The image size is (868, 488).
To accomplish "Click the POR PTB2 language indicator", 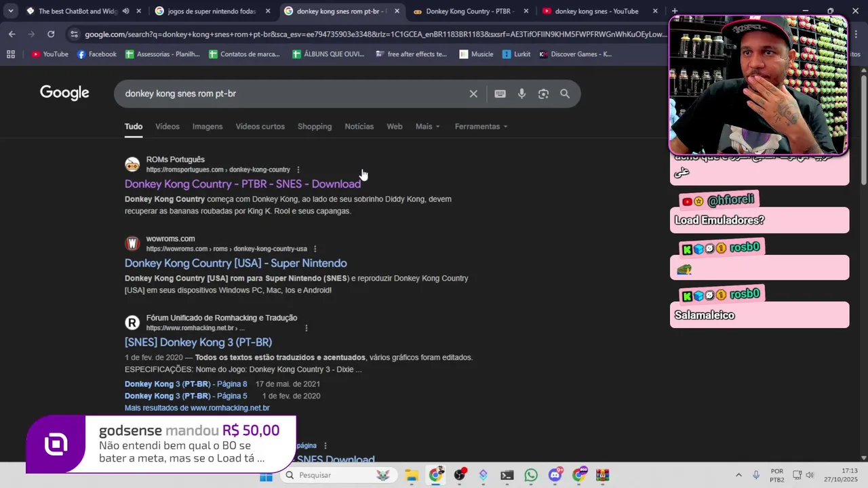I will click(777, 475).
